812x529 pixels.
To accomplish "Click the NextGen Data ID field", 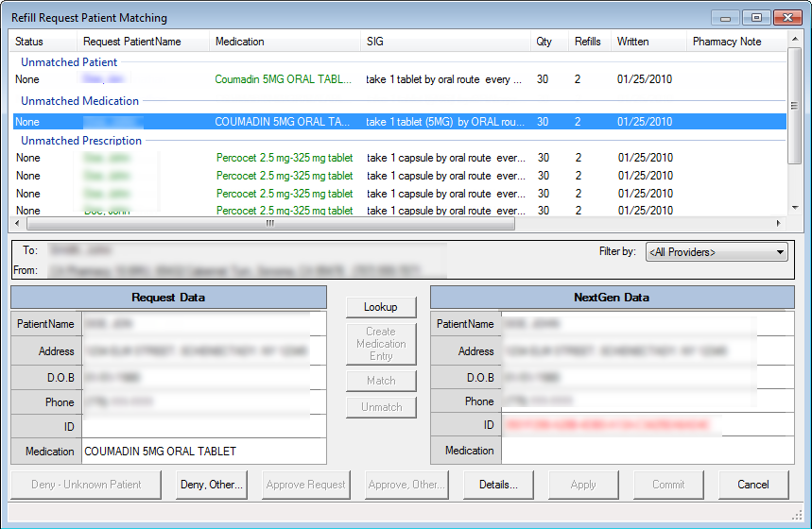I will click(x=648, y=425).
